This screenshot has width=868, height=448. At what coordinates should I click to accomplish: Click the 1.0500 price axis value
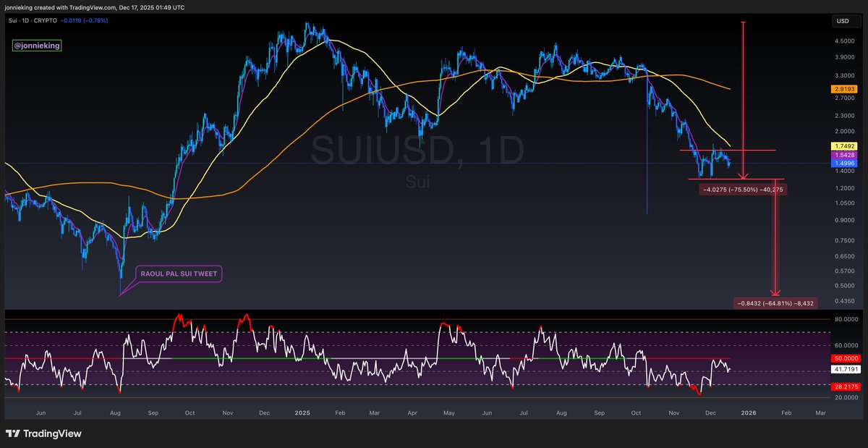click(x=845, y=203)
